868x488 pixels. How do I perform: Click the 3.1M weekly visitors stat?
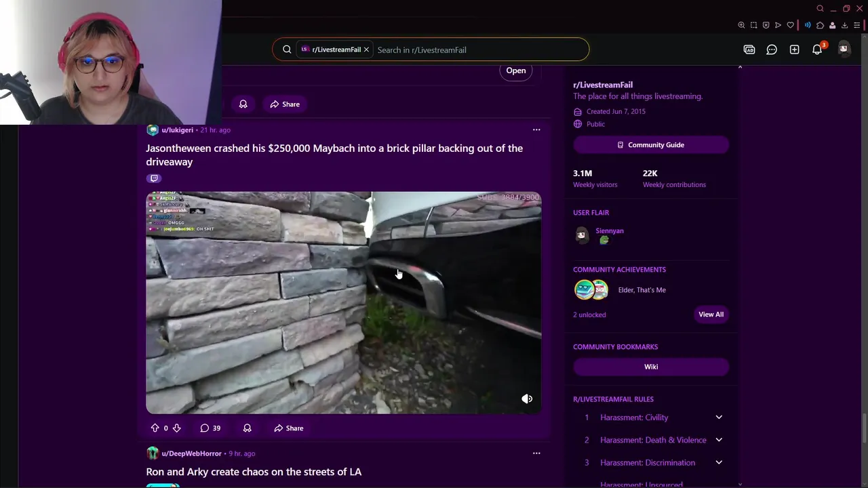595,178
